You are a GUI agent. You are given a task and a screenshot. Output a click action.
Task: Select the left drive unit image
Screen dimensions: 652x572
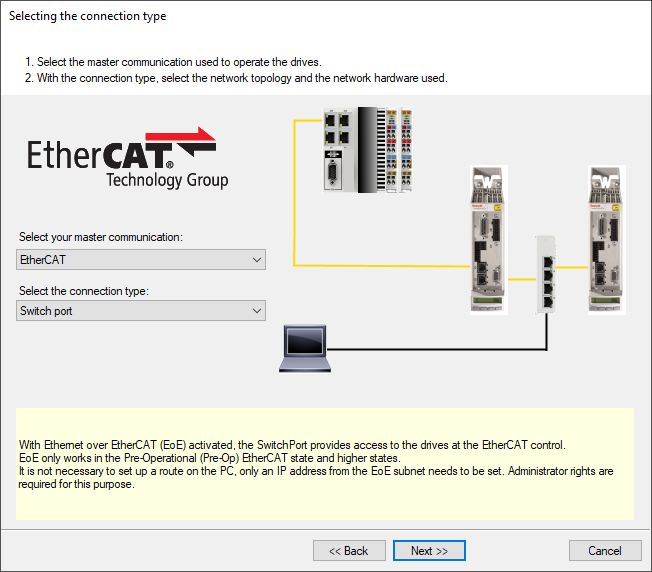click(x=488, y=240)
